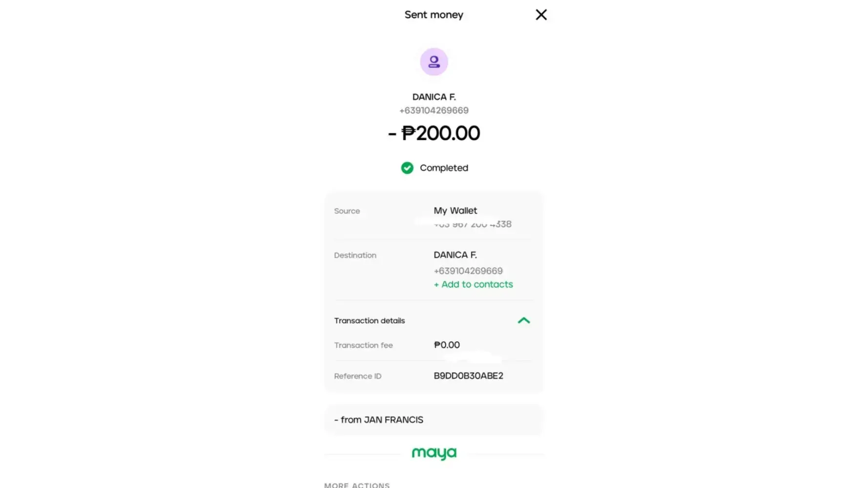This screenshot has width=868, height=488.
Task: Collapse Transaction details using the green chevron
Action: pos(523,321)
